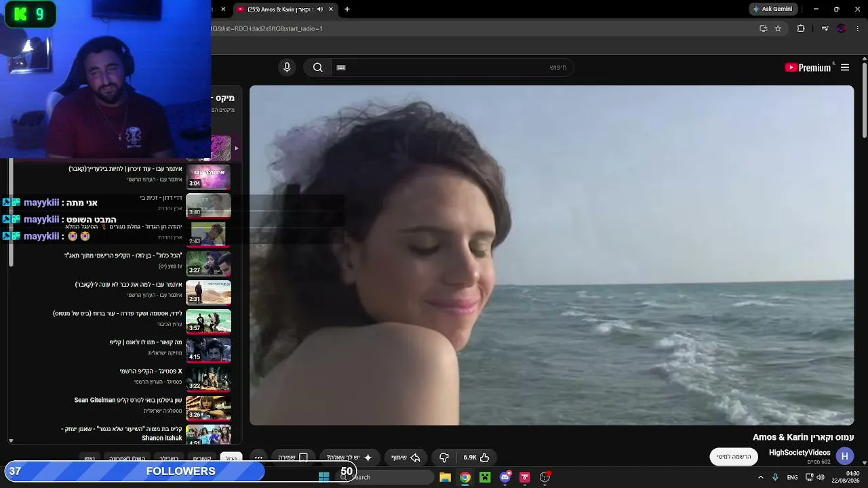868x488 pixels.
Task: Play the 2:31 desert playlist video thumbnail
Action: pos(208,292)
